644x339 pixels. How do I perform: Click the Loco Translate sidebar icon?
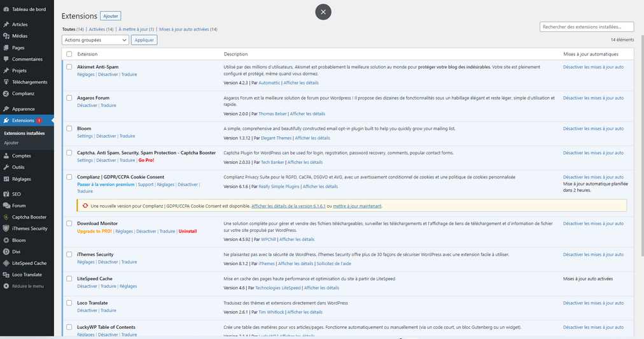pyautogui.click(x=6, y=275)
